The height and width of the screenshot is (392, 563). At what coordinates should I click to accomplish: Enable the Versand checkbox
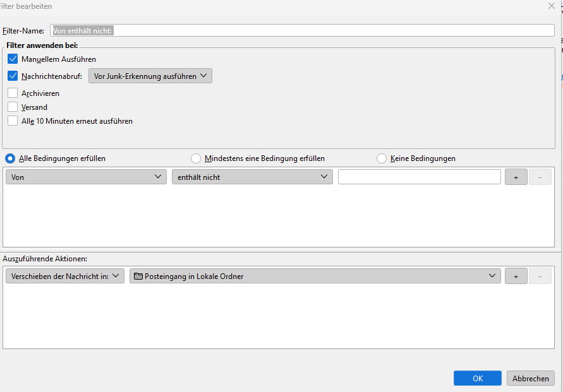click(x=13, y=107)
